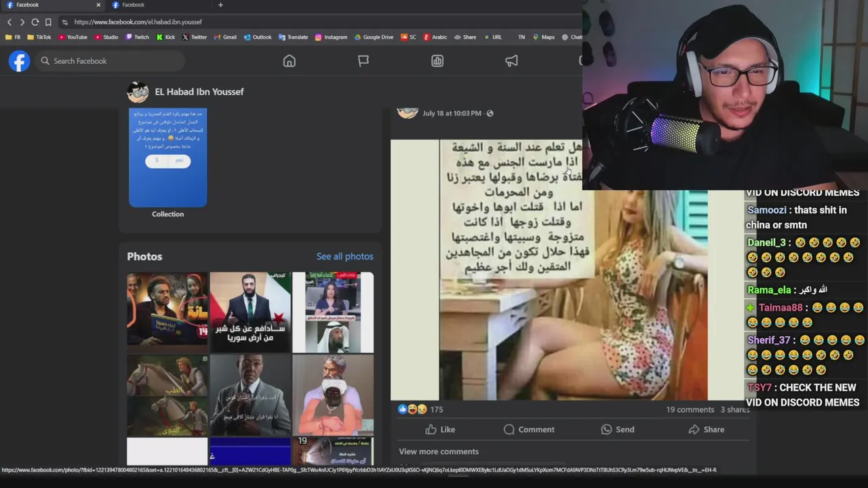Open the Arabic bookmark
This screenshot has width=868, height=488.
435,37
